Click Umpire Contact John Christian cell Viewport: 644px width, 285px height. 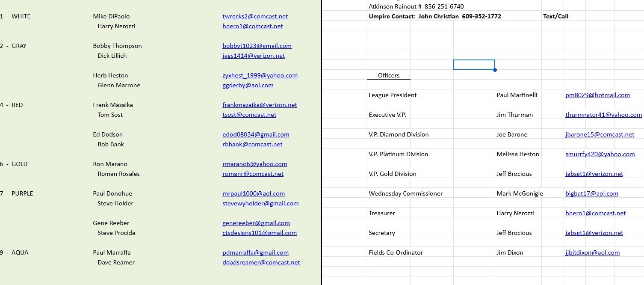pyautogui.click(x=435, y=16)
